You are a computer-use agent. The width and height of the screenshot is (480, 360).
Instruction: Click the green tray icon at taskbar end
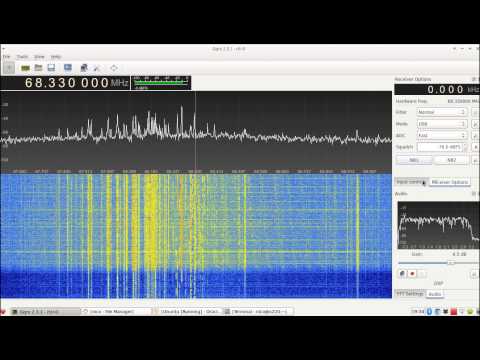click(470, 311)
